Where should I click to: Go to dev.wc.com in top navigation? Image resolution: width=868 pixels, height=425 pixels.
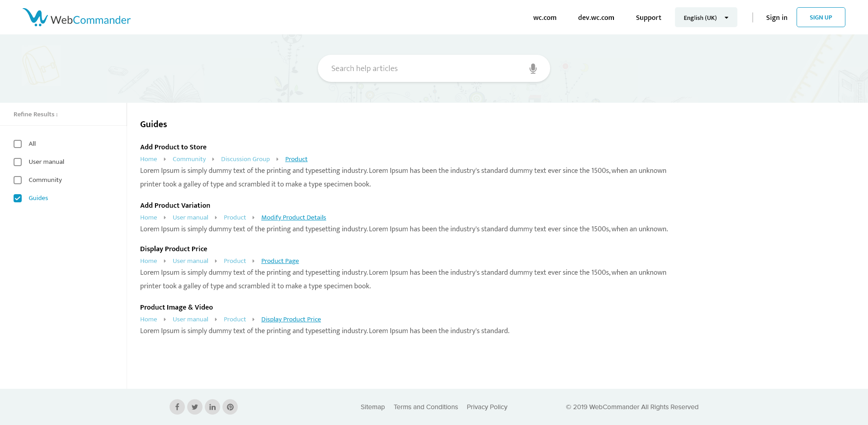click(x=596, y=18)
